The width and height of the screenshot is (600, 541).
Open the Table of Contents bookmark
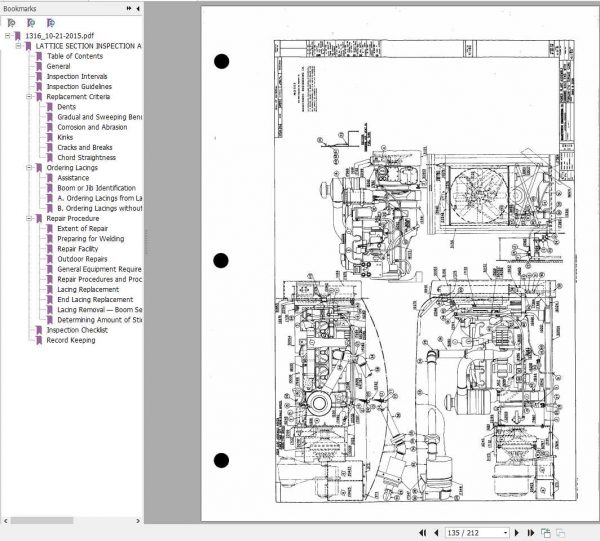coord(75,56)
